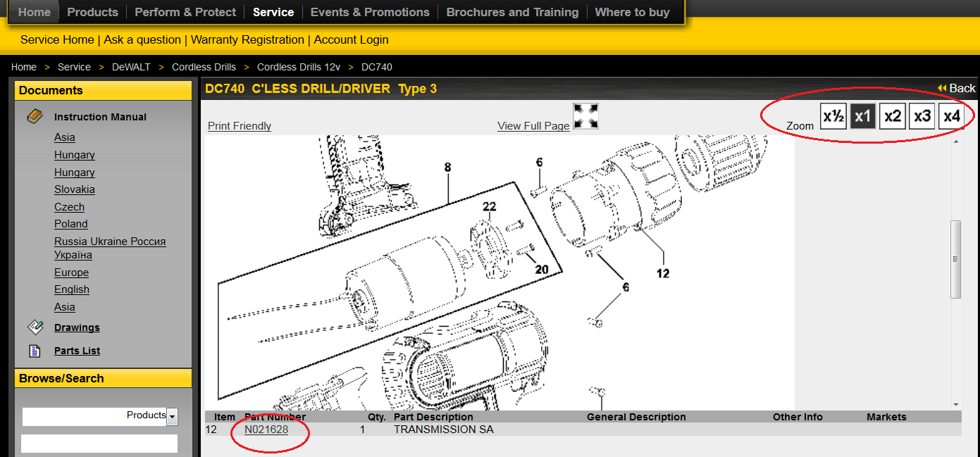Open Events & Promotions menu
The width and height of the screenshot is (980, 457).
pos(370,12)
